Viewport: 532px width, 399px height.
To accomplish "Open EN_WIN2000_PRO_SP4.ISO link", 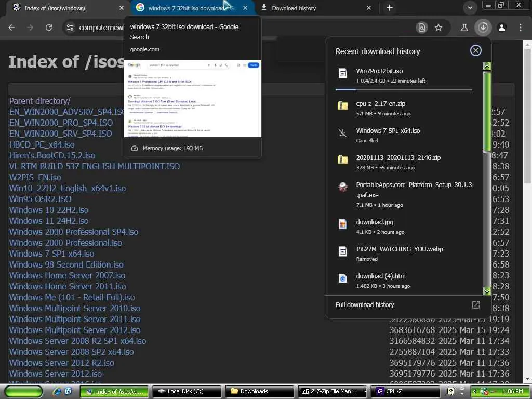I will [x=61, y=123].
